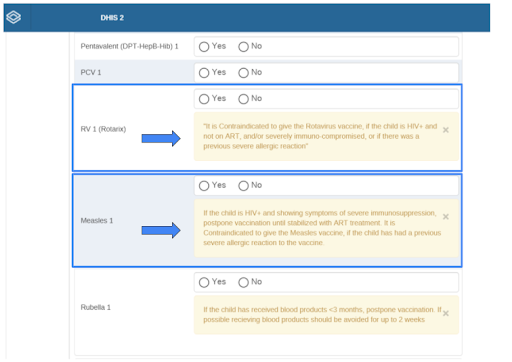
Task: Close the Measles 1 warning message
Action: pyautogui.click(x=446, y=217)
